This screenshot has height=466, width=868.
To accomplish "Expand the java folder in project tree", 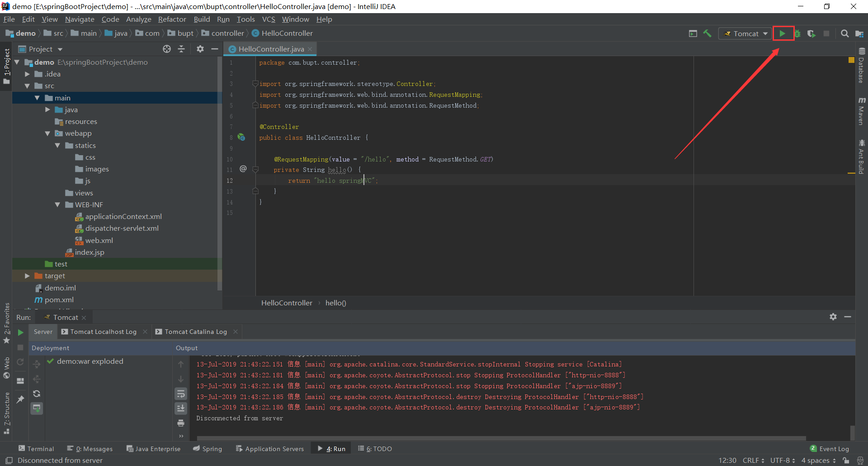I will (x=47, y=109).
